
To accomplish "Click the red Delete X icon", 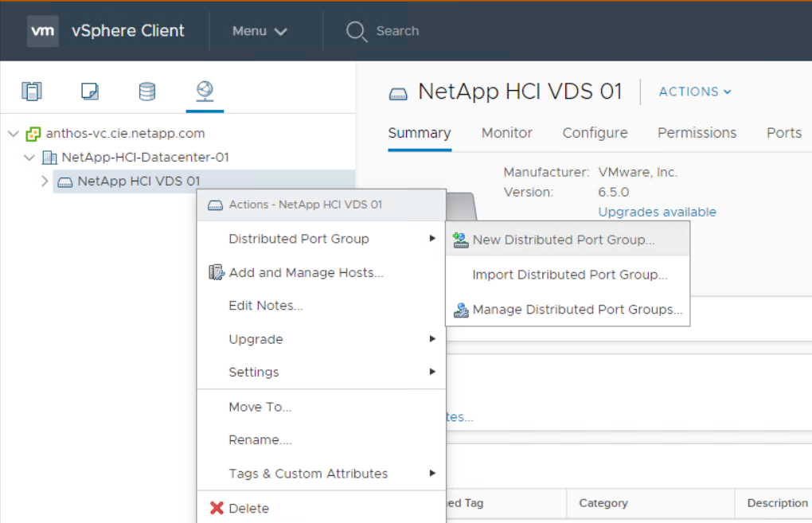I will pyautogui.click(x=217, y=508).
